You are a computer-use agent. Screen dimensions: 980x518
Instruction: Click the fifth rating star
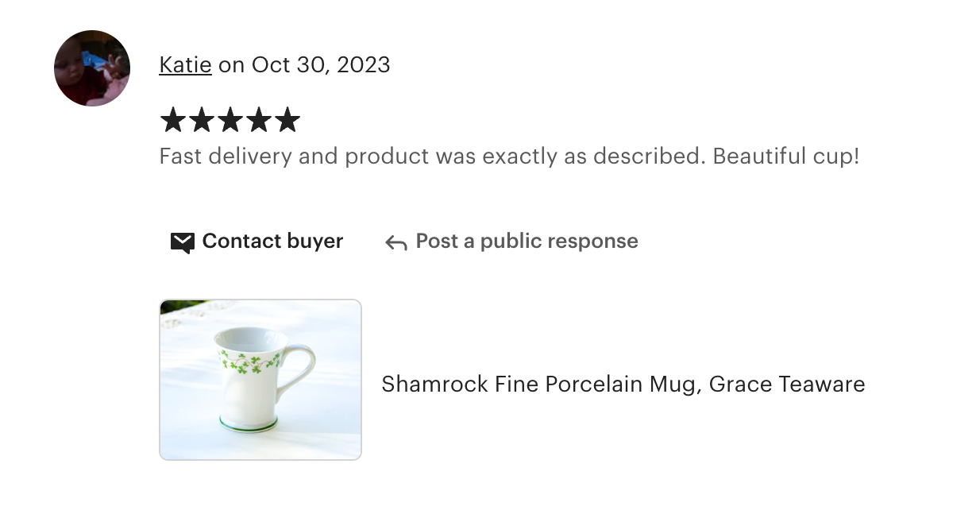(x=287, y=121)
